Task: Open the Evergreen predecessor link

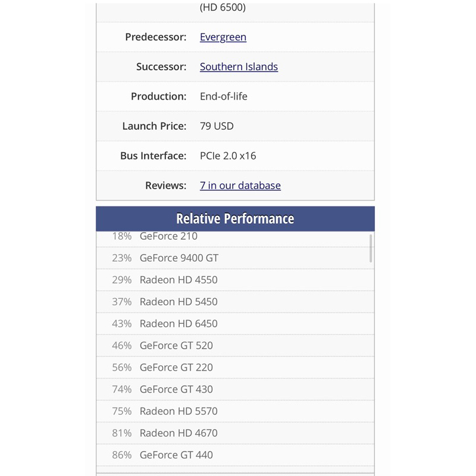Action: point(223,37)
